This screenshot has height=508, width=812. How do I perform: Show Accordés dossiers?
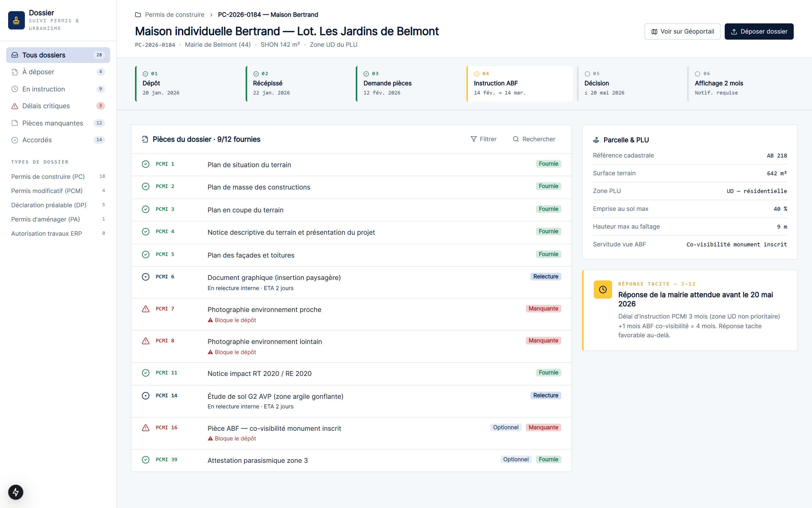point(58,140)
